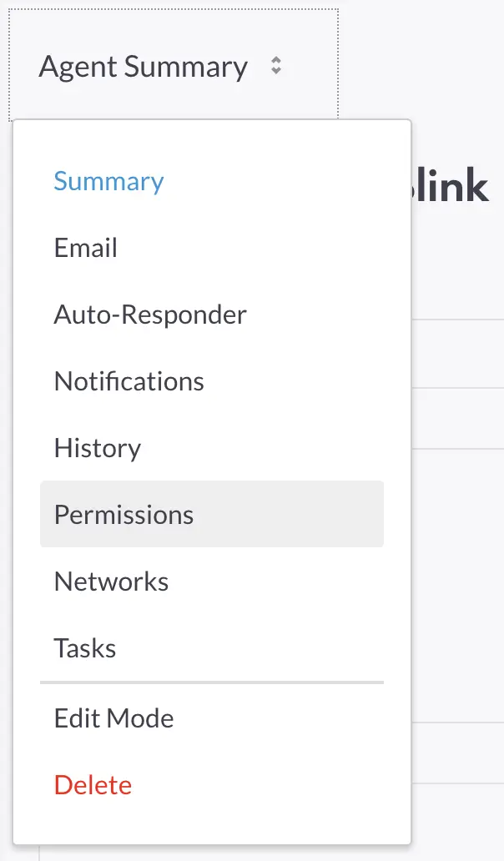504x861 pixels.
Task: Go to Auto-Responder settings
Action: (150, 315)
